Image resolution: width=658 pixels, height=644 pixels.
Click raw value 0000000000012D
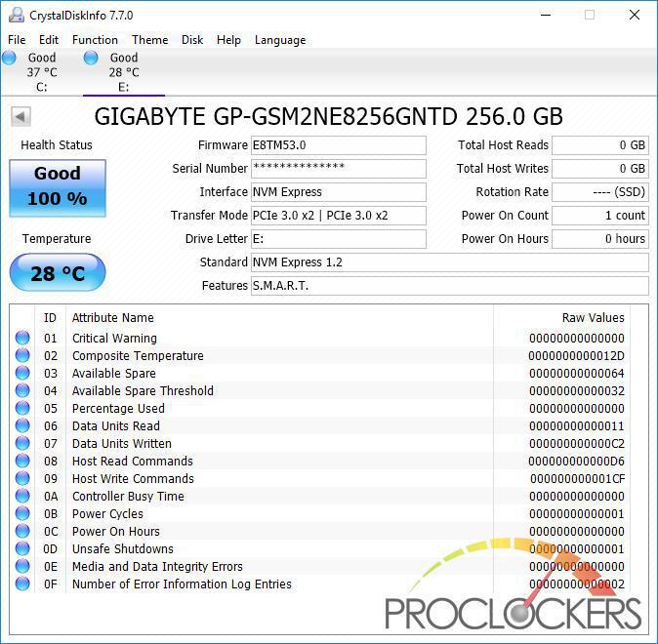[x=576, y=356]
